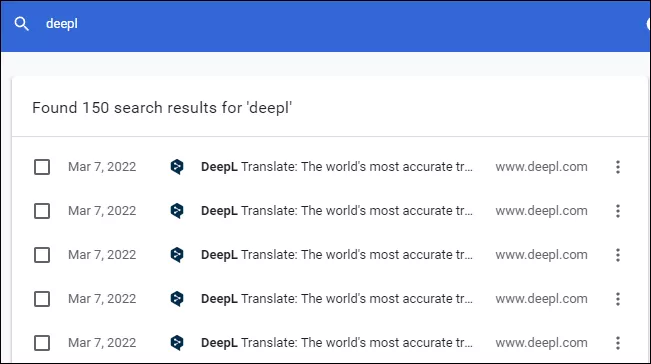Click 'www.deepl.com' in the fourth result
Image resolution: width=651 pixels, height=364 pixels.
tap(541, 299)
